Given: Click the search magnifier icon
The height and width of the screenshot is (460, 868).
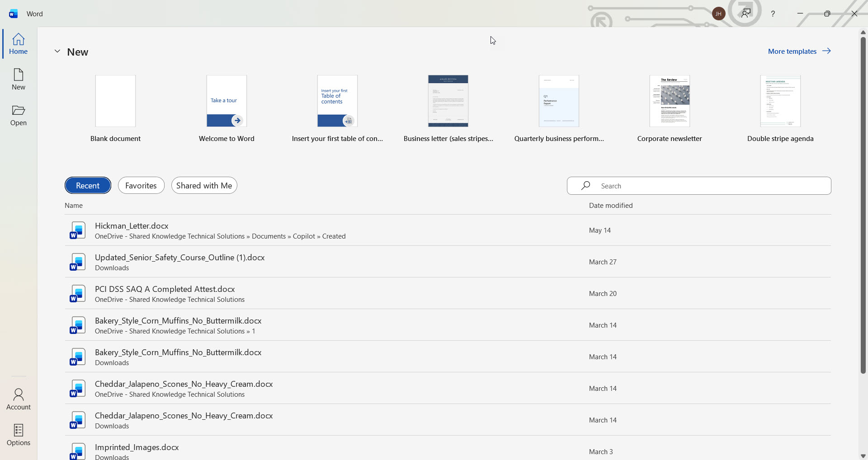Looking at the screenshot, I should click(x=585, y=186).
